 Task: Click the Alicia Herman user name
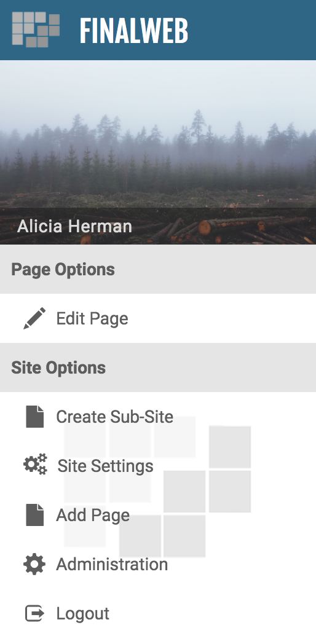click(x=74, y=226)
